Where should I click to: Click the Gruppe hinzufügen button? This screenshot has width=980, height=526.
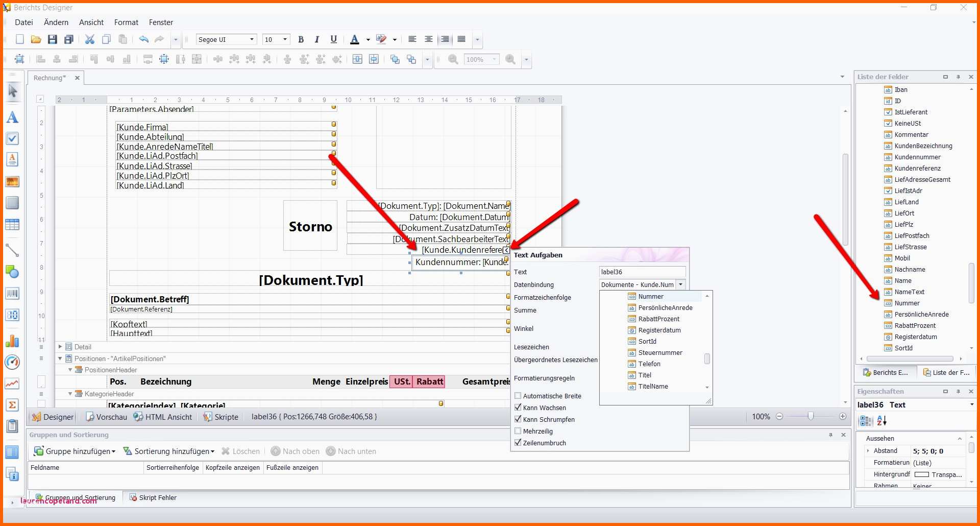click(75, 451)
